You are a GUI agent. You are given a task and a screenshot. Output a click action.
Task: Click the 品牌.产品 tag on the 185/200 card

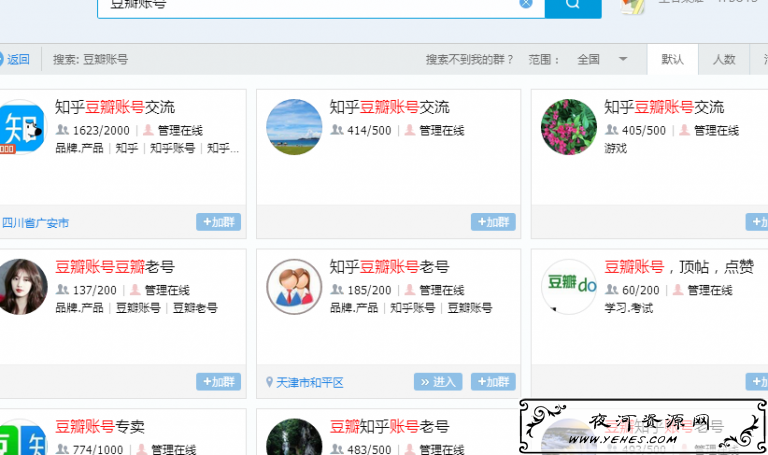point(354,308)
